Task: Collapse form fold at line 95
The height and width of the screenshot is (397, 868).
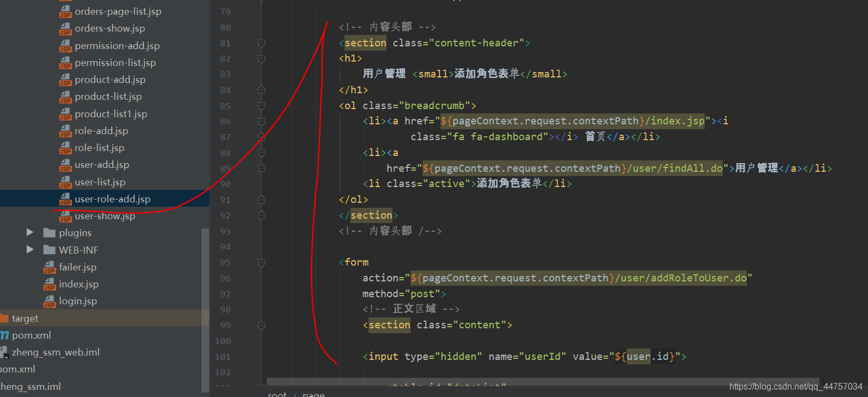Action: pos(261,263)
